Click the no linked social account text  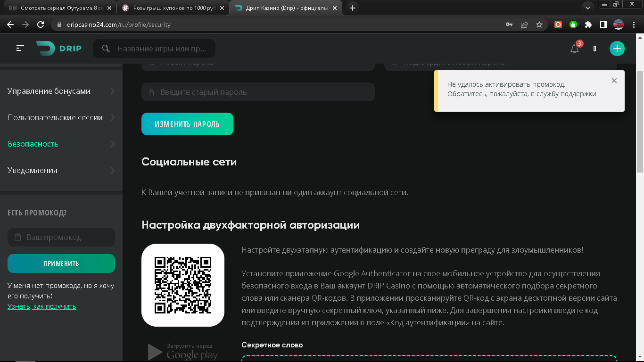275,193
